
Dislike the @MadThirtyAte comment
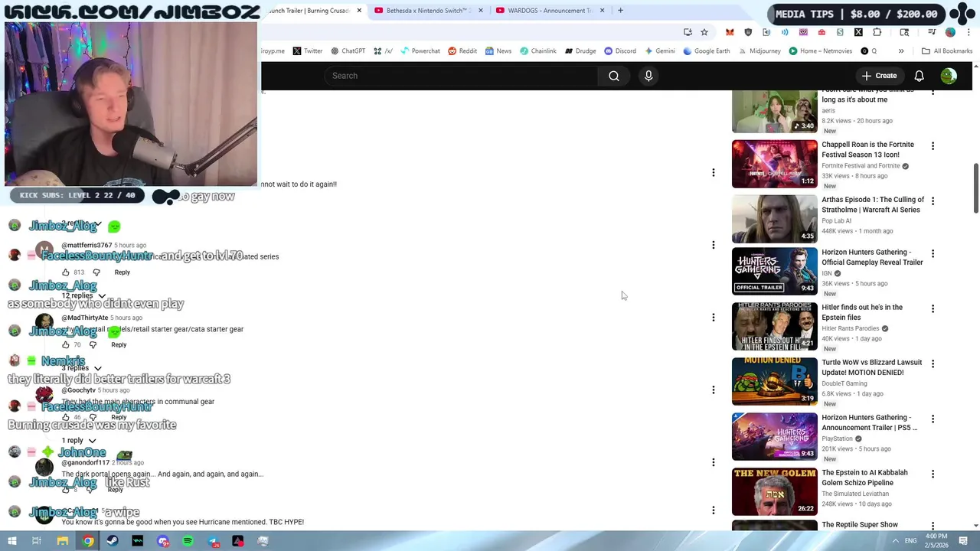(x=93, y=345)
